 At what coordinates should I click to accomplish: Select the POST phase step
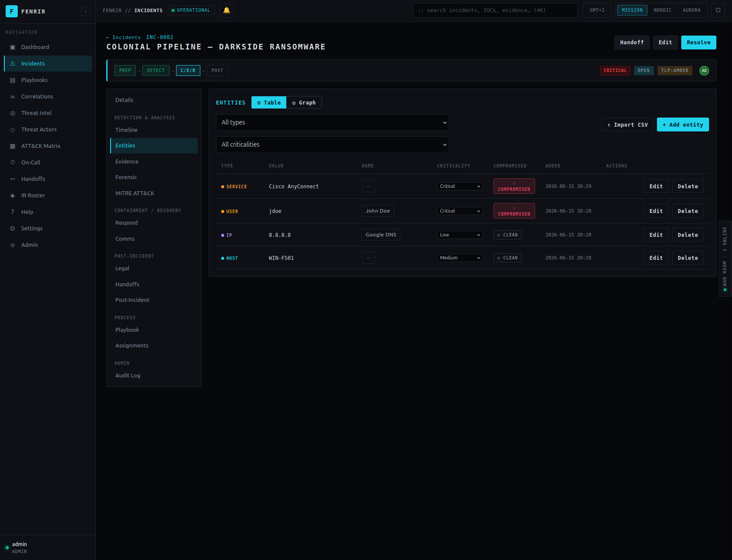(x=217, y=70)
